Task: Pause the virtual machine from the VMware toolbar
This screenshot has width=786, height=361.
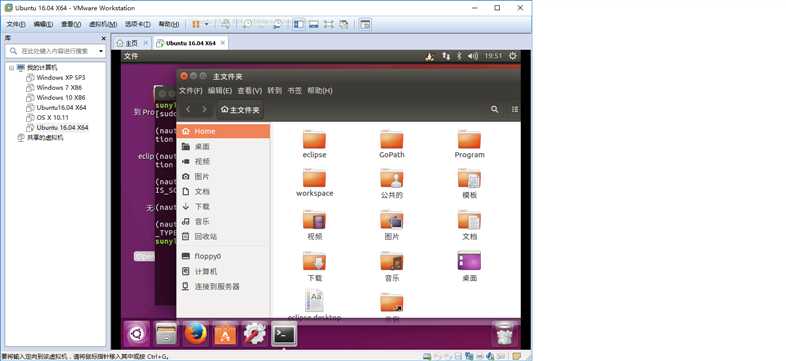Action: (x=196, y=24)
